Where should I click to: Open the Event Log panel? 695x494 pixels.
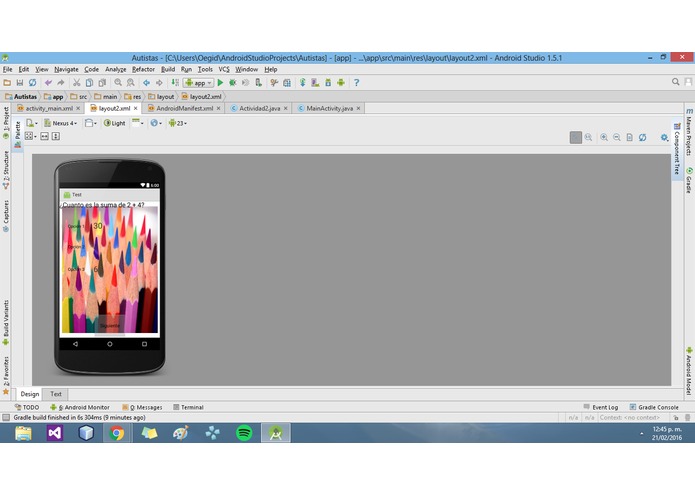pos(601,407)
